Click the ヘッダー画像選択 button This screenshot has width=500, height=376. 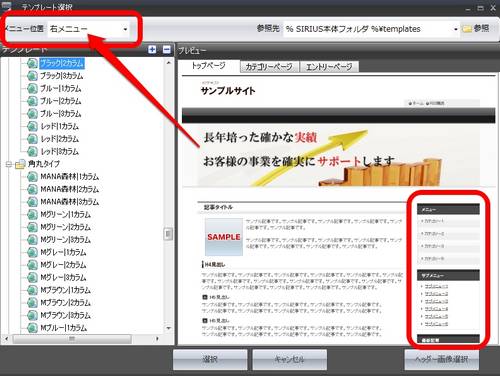[x=442, y=359]
